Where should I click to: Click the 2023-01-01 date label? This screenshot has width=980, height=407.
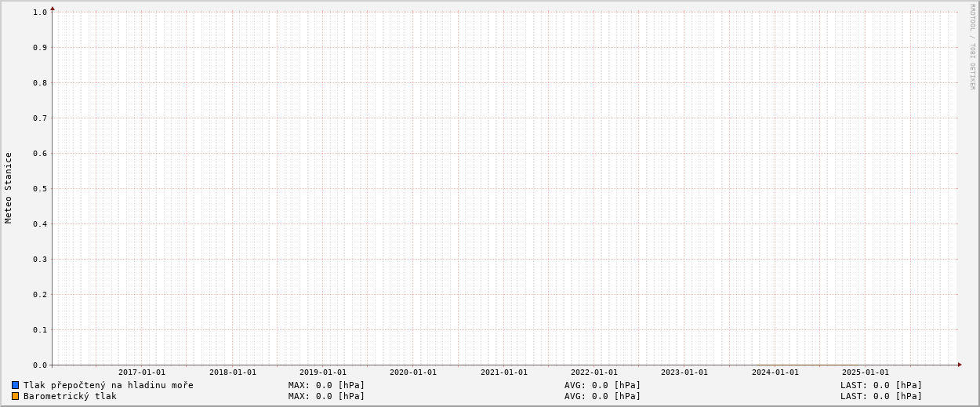point(684,372)
